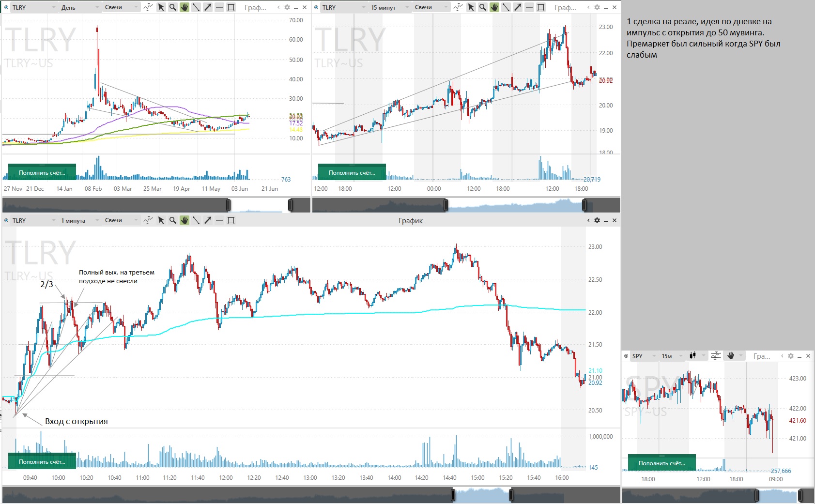Open 15м timeframe dropdown in SPY chart
Viewport: 815px width, 504px height.
(672, 356)
